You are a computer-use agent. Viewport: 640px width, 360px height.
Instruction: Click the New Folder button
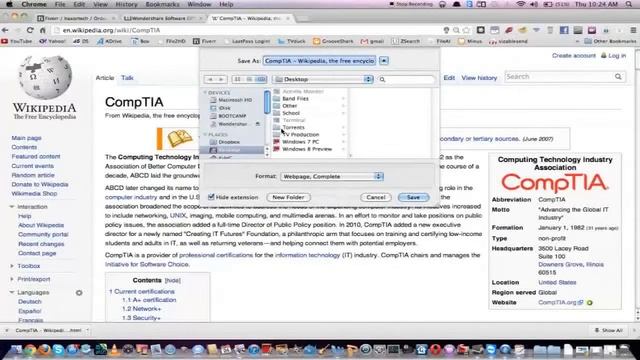click(288, 198)
